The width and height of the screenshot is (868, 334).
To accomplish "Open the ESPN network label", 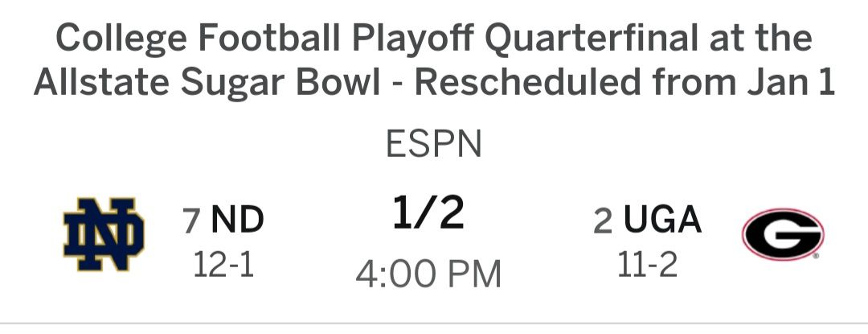I will coord(433,144).
